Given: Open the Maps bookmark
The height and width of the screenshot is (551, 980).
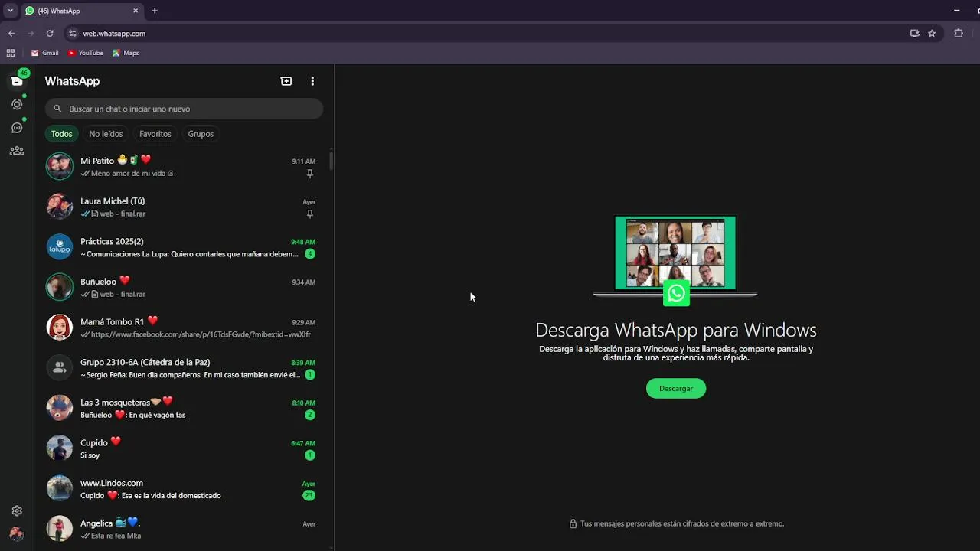Looking at the screenshot, I should pos(126,53).
